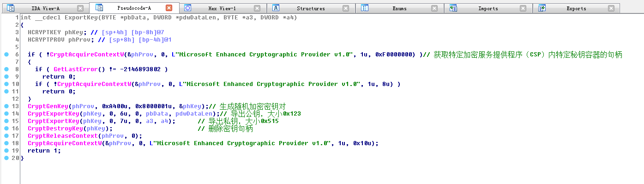Click CryptAcquireContextW call on line 18
This screenshot has height=184, width=644.
point(65,143)
